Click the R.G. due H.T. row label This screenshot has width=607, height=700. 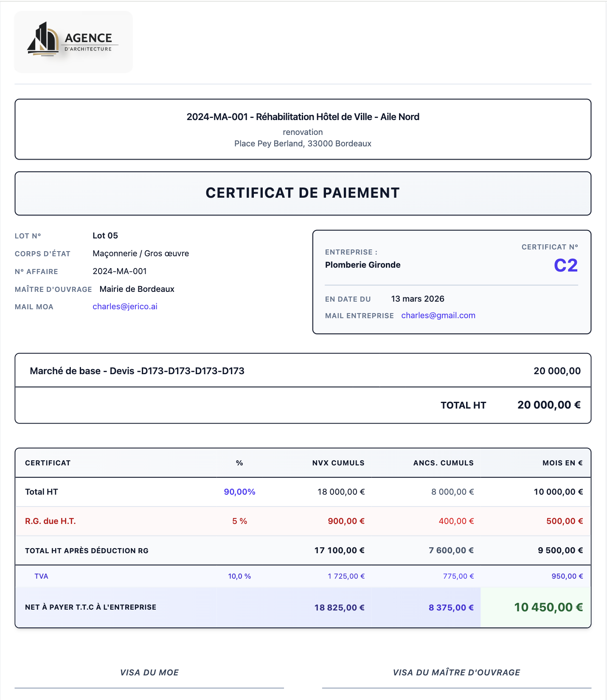tap(51, 521)
